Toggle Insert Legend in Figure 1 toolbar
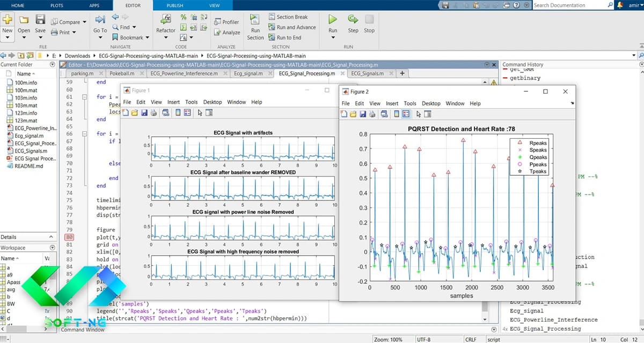The height and width of the screenshot is (343, 644). click(187, 113)
